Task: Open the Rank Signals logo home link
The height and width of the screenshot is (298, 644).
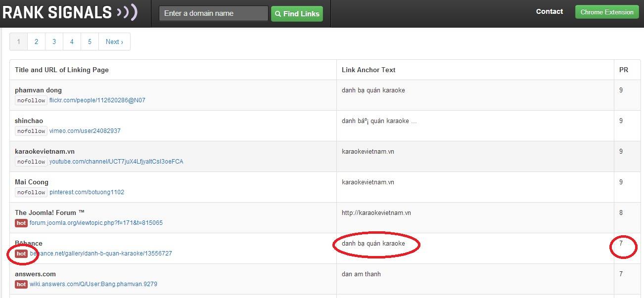Action: tap(70, 12)
